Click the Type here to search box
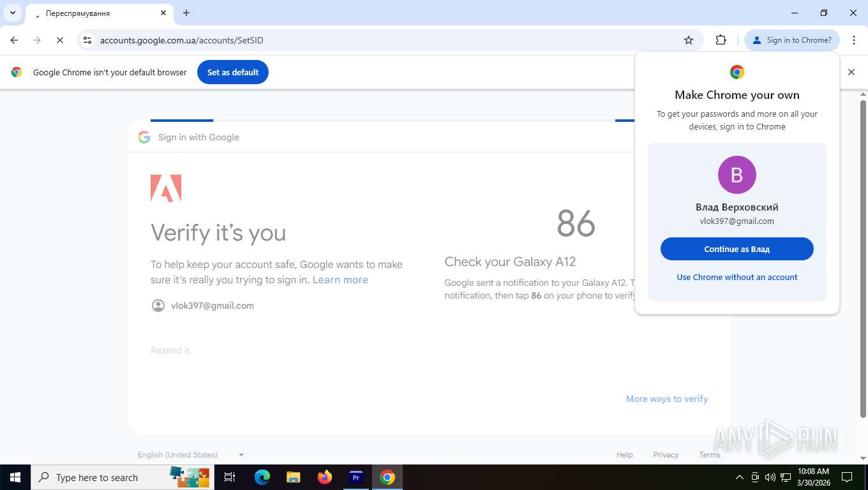868x490 pixels. 121,477
